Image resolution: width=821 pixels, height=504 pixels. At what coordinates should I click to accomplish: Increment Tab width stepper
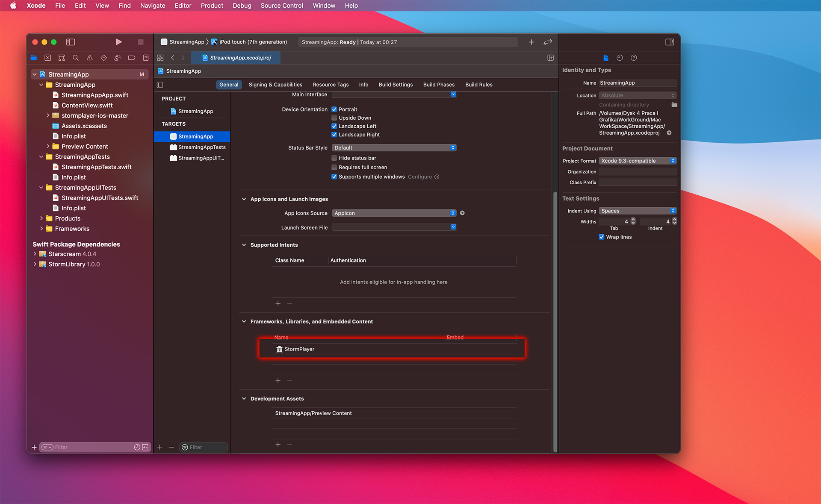[633, 220]
